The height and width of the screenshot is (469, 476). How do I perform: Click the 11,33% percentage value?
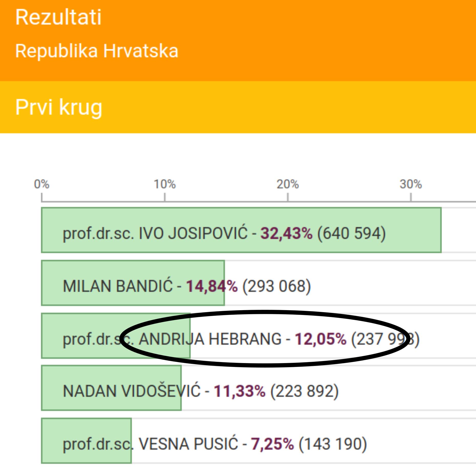[x=240, y=391]
